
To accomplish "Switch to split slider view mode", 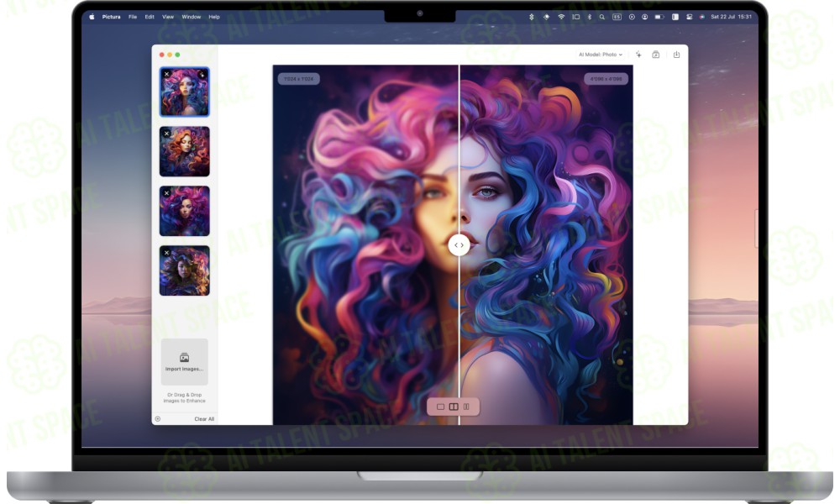I will 454,407.
